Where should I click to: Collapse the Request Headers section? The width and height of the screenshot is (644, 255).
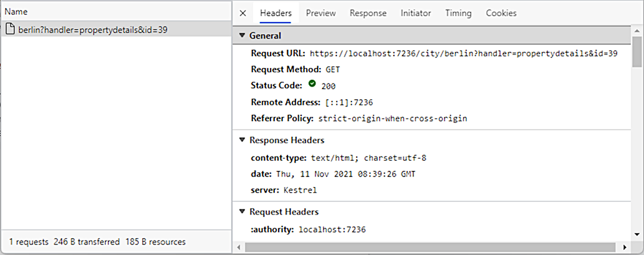click(243, 212)
